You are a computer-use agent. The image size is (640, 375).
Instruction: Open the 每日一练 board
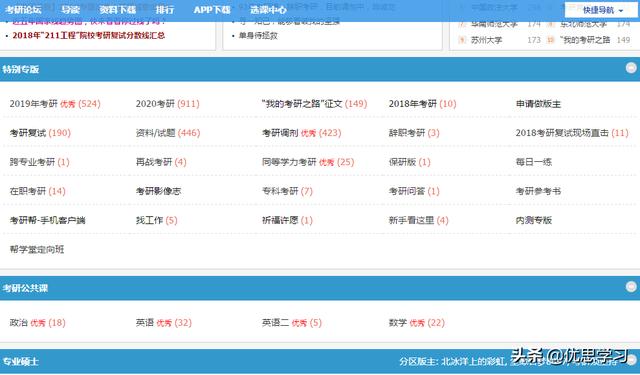point(533,162)
